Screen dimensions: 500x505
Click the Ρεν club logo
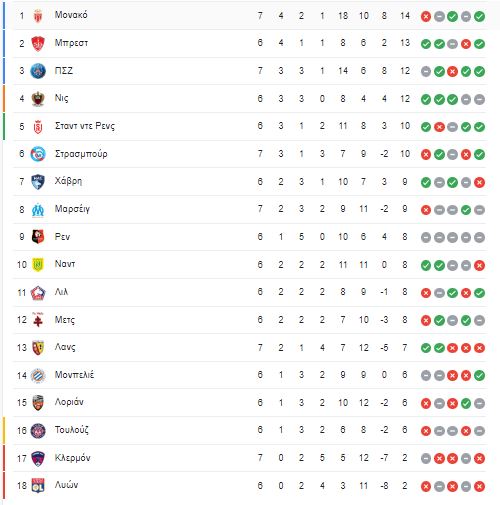pos(38,237)
